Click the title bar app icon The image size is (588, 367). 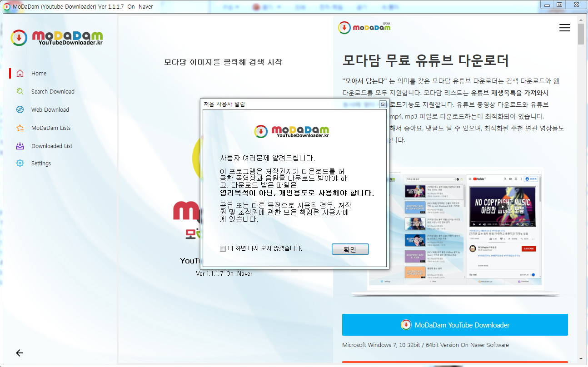click(6, 6)
